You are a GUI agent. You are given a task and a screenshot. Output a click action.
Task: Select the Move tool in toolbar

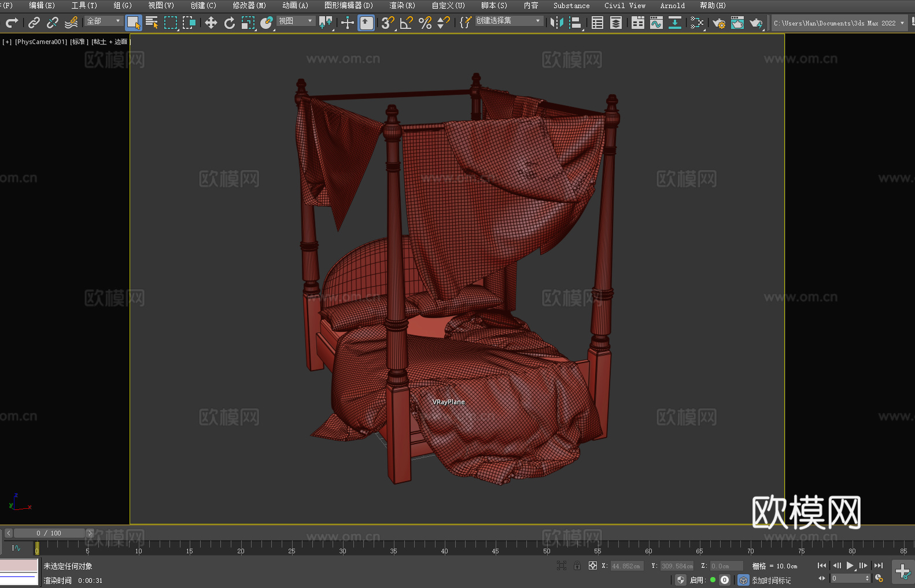pyautogui.click(x=211, y=23)
